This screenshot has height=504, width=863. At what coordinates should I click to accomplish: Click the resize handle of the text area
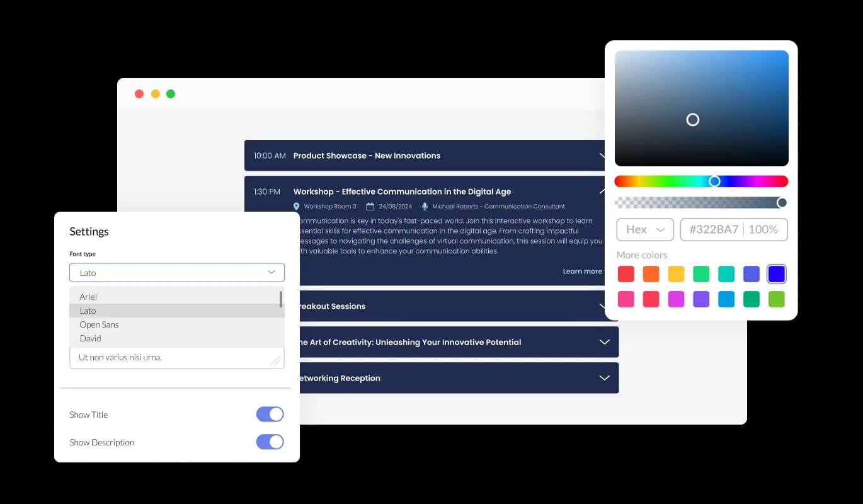click(x=275, y=360)
